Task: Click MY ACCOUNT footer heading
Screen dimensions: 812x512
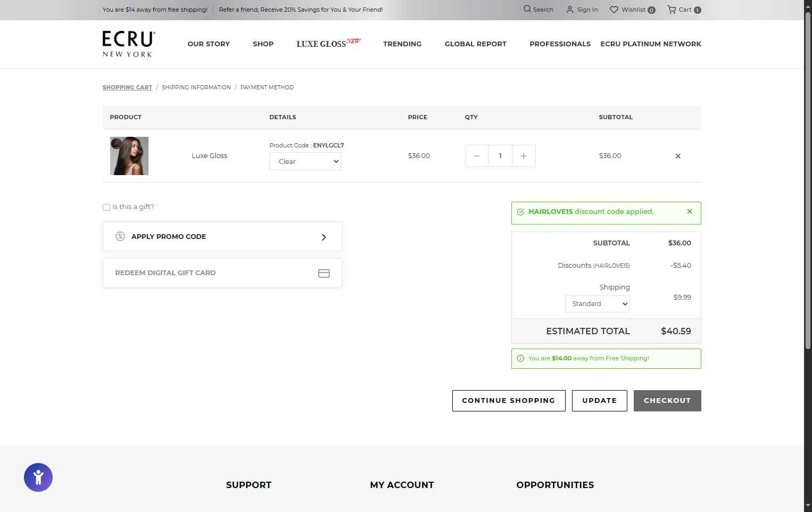Action: point(402,485)
